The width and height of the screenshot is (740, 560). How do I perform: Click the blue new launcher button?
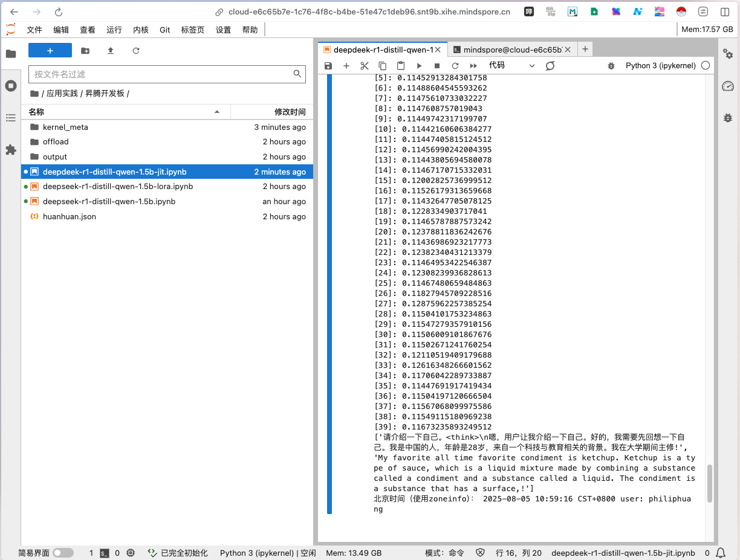(x=50, y=51)
